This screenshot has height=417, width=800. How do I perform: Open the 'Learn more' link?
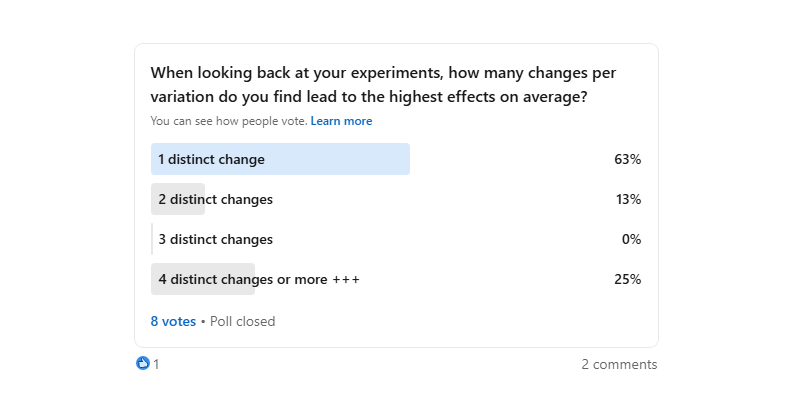tap(341, 121)
